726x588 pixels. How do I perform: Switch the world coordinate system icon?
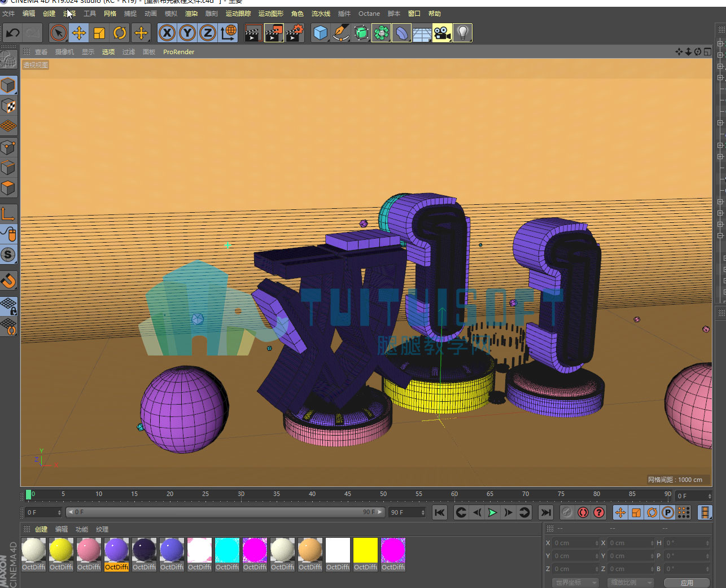click(x=229, y=33)
